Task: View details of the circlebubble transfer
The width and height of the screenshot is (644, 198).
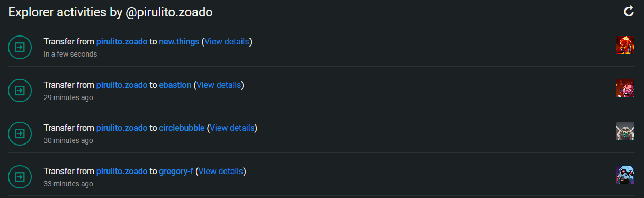Action: tap(232, 128)
